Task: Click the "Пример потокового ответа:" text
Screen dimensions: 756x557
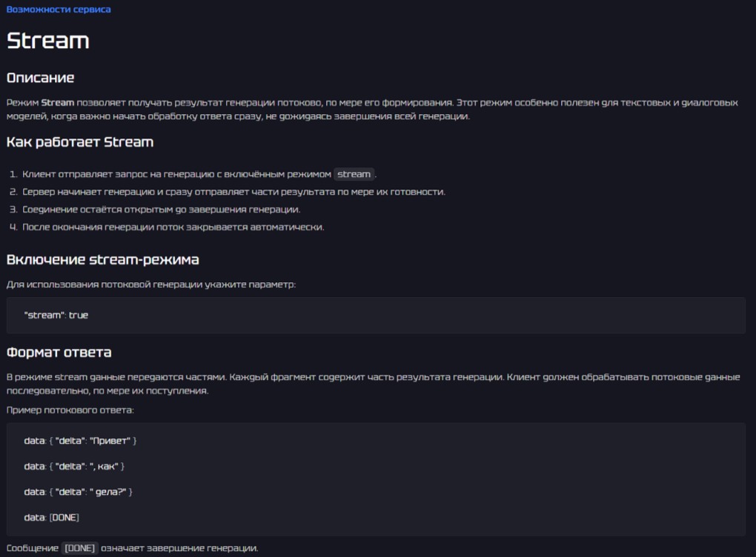Action: [70, 410]
